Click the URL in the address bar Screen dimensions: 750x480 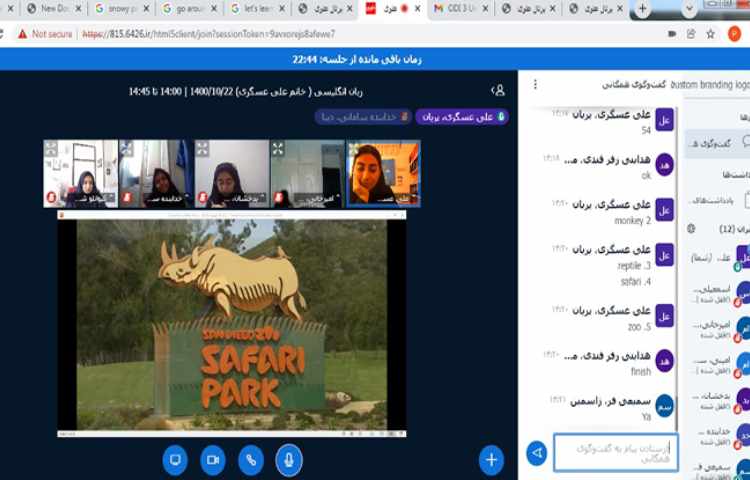tap(209, 34)
